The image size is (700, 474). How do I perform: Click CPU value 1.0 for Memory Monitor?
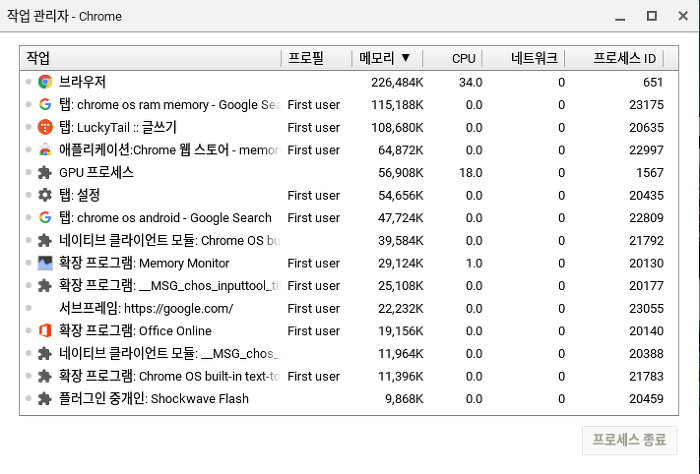pyautogui.click(x=474, y=263)
